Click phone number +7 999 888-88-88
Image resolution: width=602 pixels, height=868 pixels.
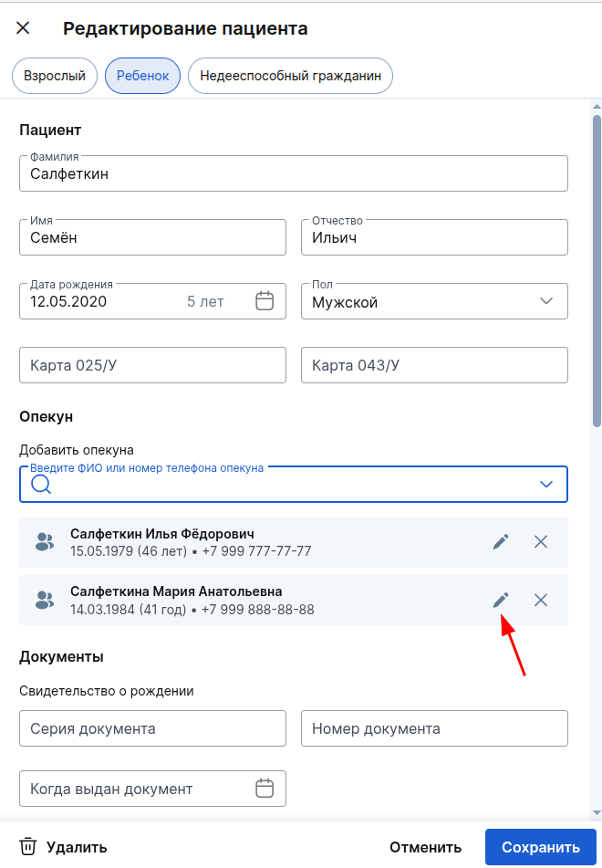coord(258,610)
